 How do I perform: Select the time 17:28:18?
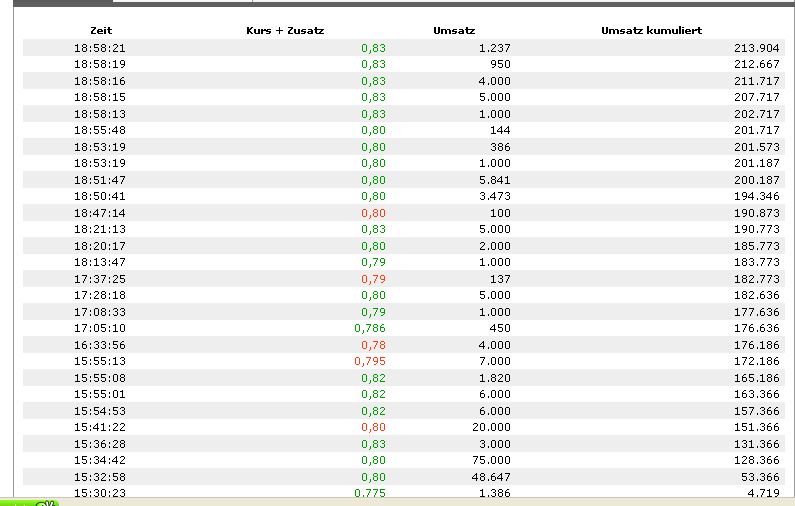100,295
